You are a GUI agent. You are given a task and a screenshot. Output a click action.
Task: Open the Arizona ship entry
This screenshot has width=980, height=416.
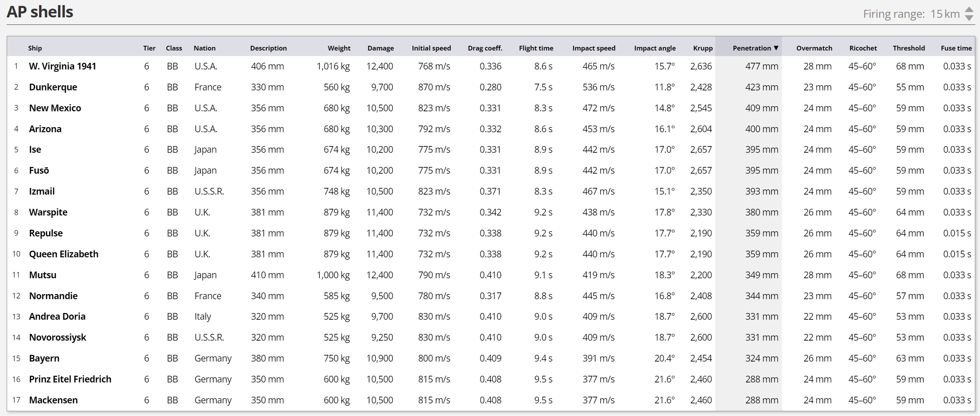coord(45,129)
